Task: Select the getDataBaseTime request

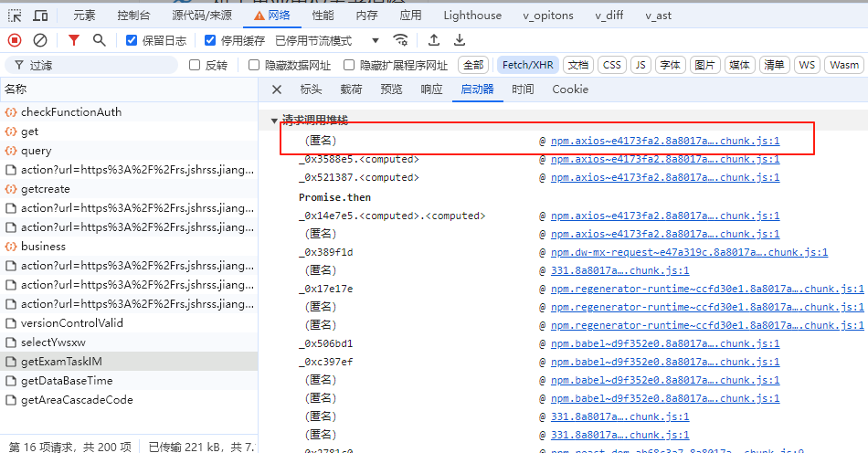Action: [x=129, y=381]
